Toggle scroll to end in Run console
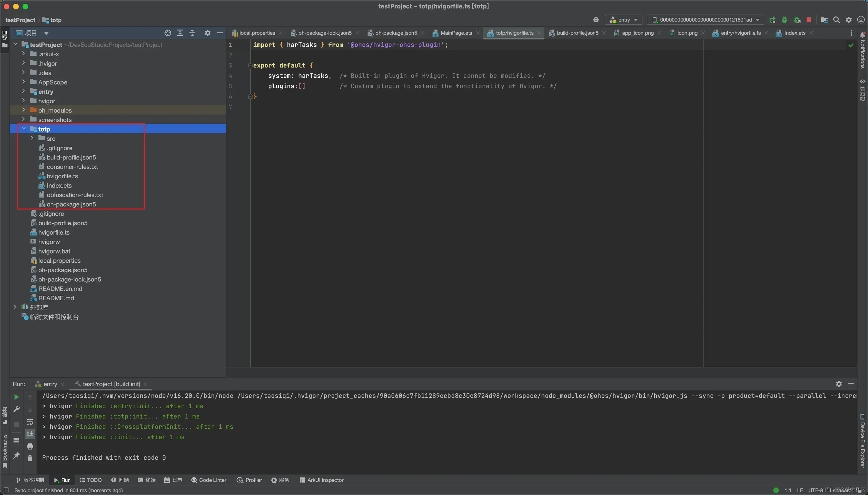Image resolution: width=868 pixels, height=495 pixels. [30, 434]
